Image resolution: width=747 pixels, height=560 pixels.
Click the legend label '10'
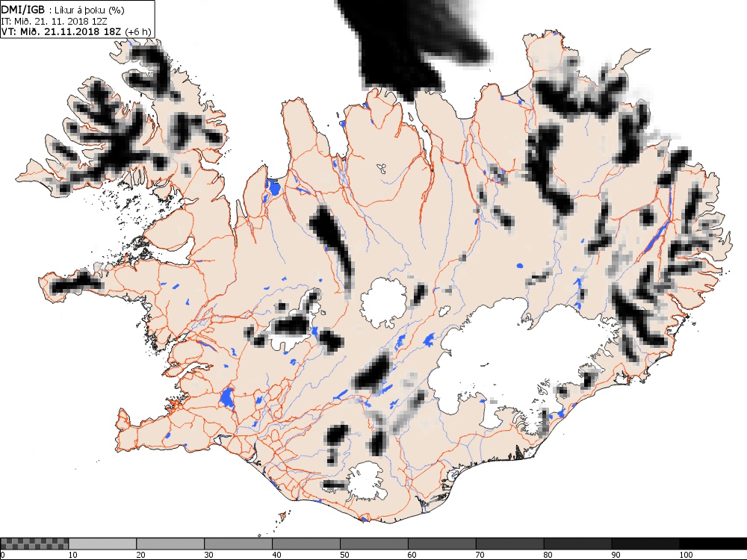[72, 555]
